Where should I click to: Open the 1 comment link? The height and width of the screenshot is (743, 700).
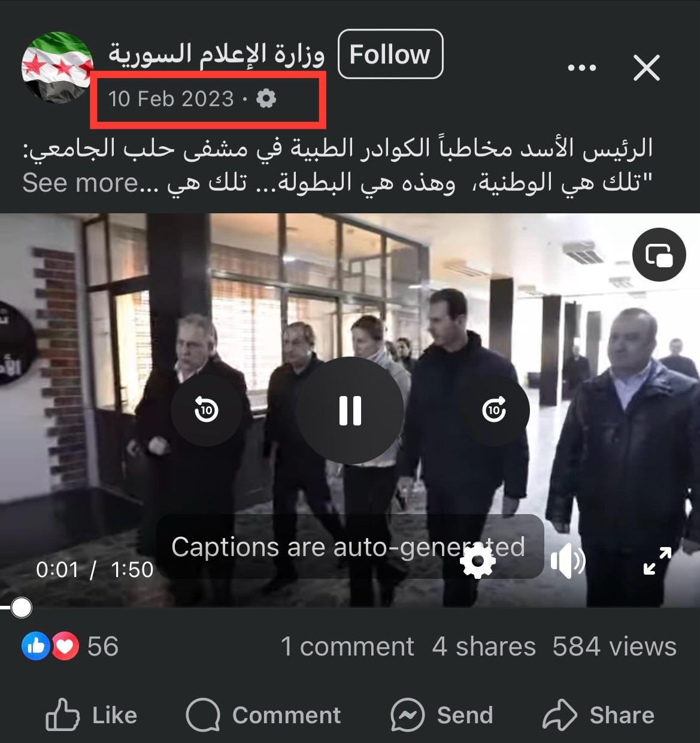coord(347,647)
